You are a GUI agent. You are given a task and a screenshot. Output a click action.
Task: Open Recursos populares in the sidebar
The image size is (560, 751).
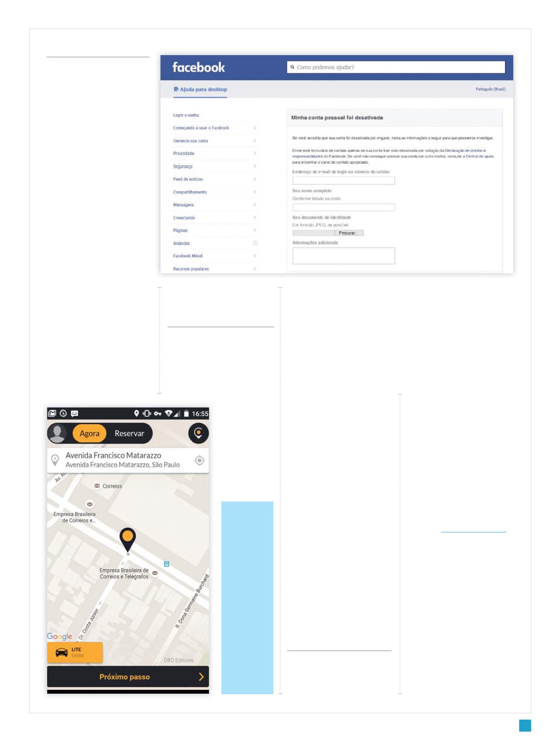[x=191, y=269]
